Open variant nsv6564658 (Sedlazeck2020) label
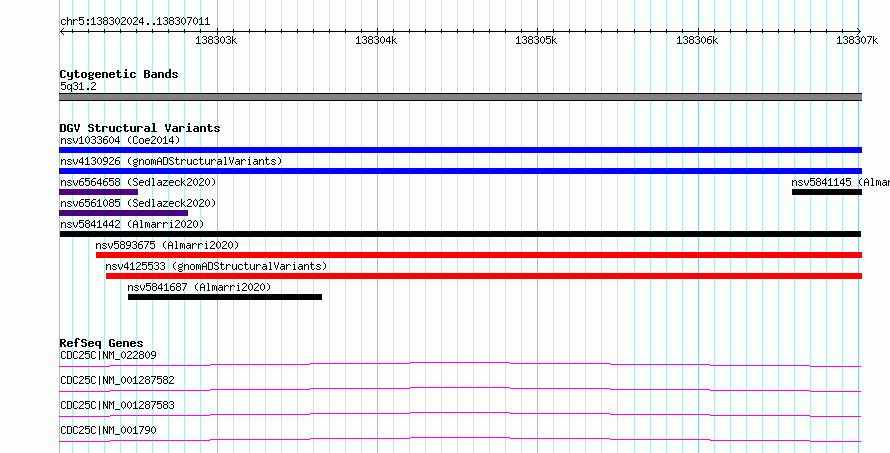 tap(138, 182)
